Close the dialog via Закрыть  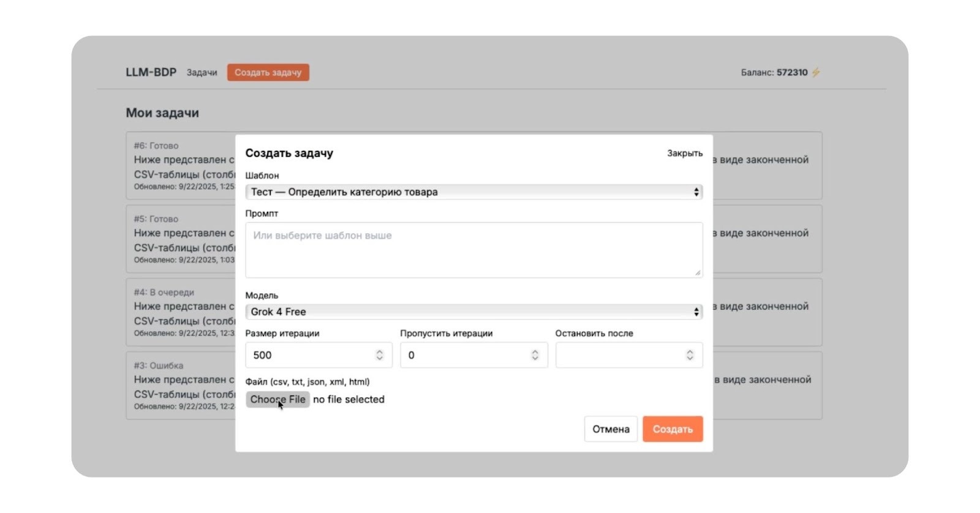[684, 153]
